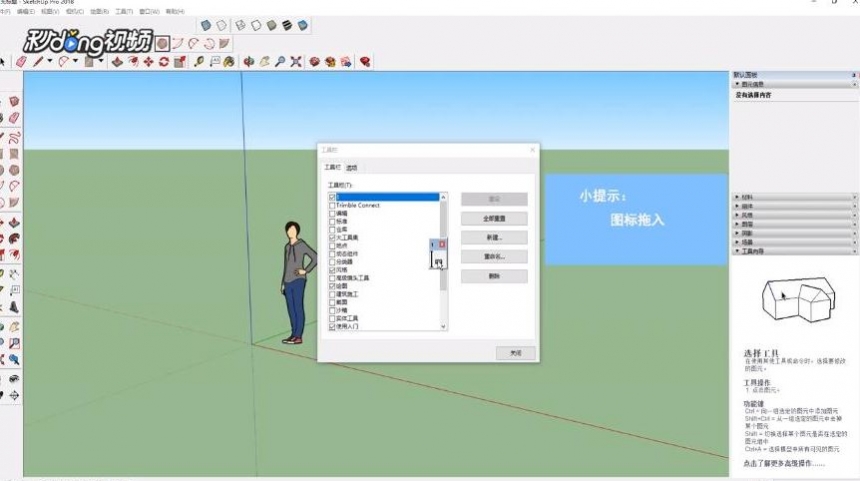The height and width of the screenshot is (481, 860).
Task: Activate the Orbit camera tool
Action: click(x=249, y=62)
